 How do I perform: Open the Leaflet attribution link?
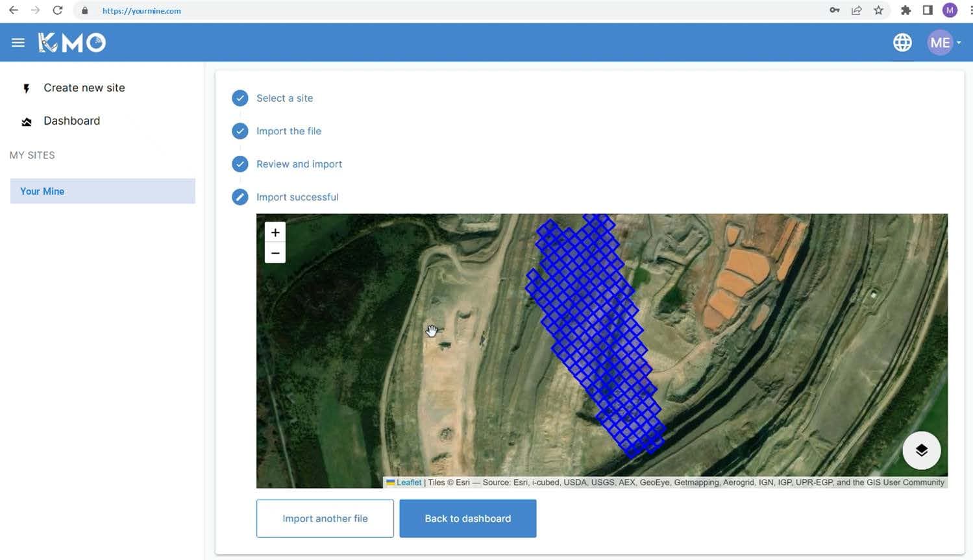[408, 483]
